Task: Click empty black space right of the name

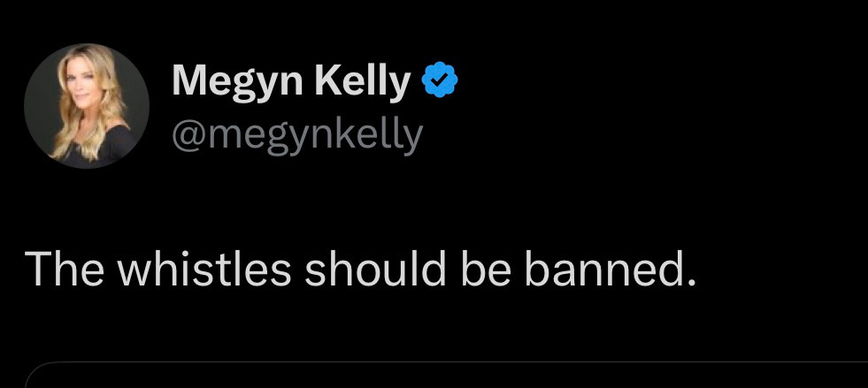Action: [x=664, y=82]
